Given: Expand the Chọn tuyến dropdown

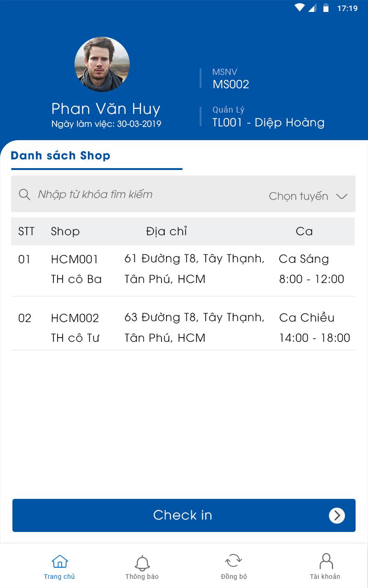Looking at the screenshot, I should click(308, 196).
